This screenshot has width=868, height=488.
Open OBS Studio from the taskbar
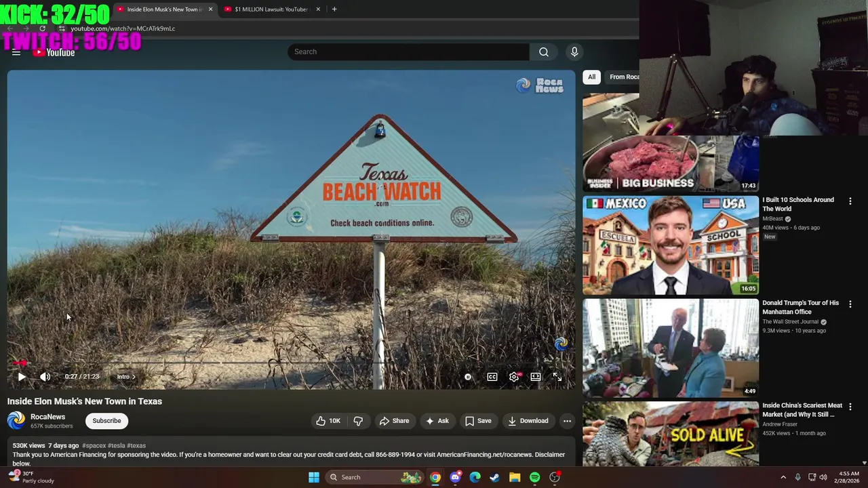tap(555, 477)
